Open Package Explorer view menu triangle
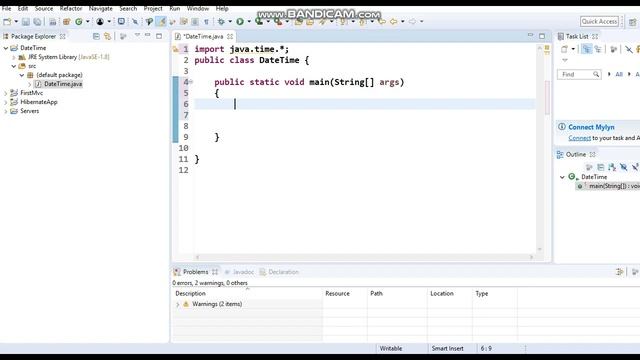The width and height of the screenshot is (640, 360). tap(137, 36)
